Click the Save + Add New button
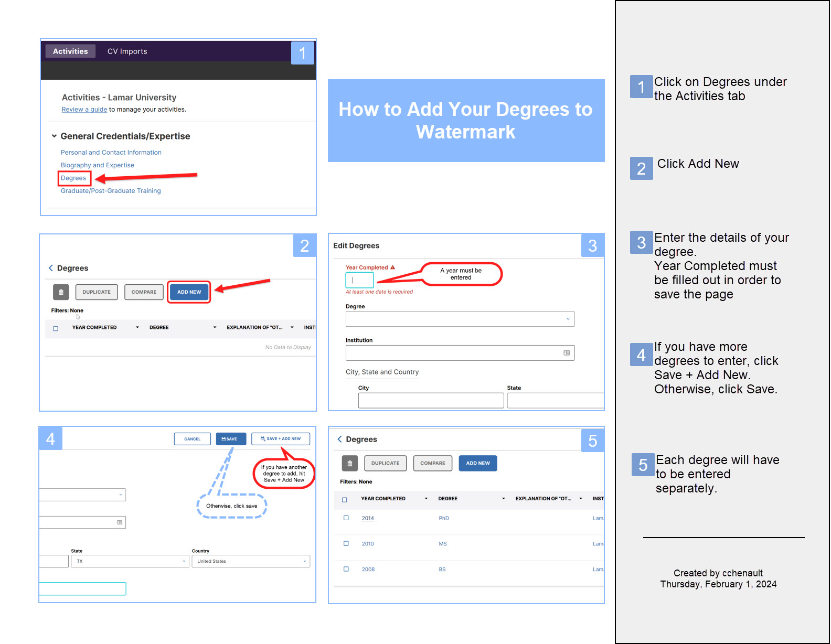831x644 pixels. pyautogui.click(x=281, y=439)
